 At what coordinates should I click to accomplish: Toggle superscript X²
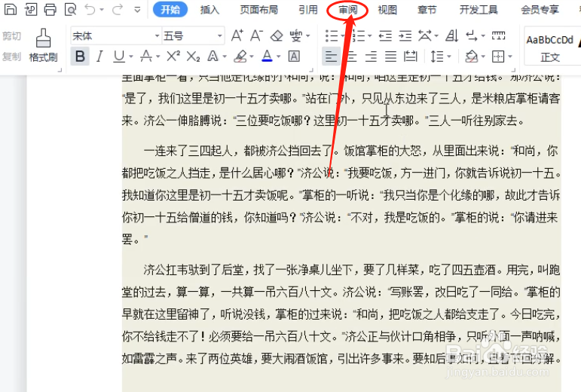[x=173, y=56]
